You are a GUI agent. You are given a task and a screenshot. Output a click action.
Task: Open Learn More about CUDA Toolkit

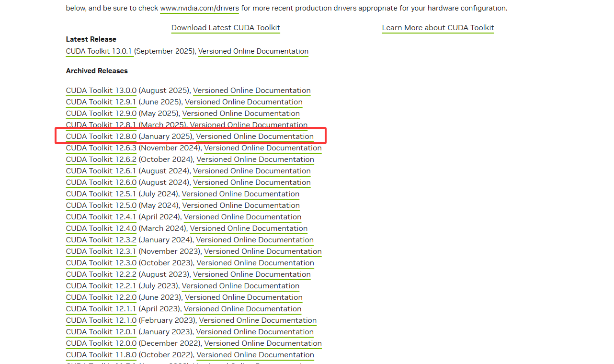coord(438,28)
